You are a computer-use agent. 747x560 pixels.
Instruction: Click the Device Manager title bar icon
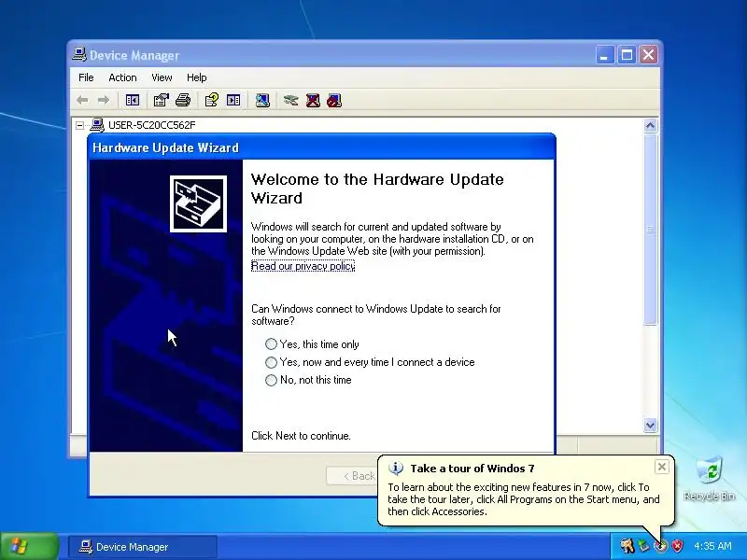coord(79,55)
